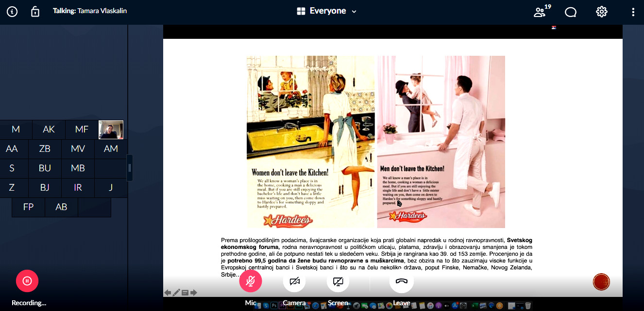
Task: Select participant tile MV
Action: pos(78,149)
